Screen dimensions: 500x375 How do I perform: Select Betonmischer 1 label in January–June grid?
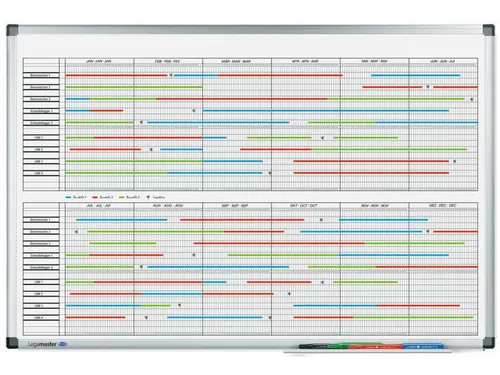(x=41, y=75)
